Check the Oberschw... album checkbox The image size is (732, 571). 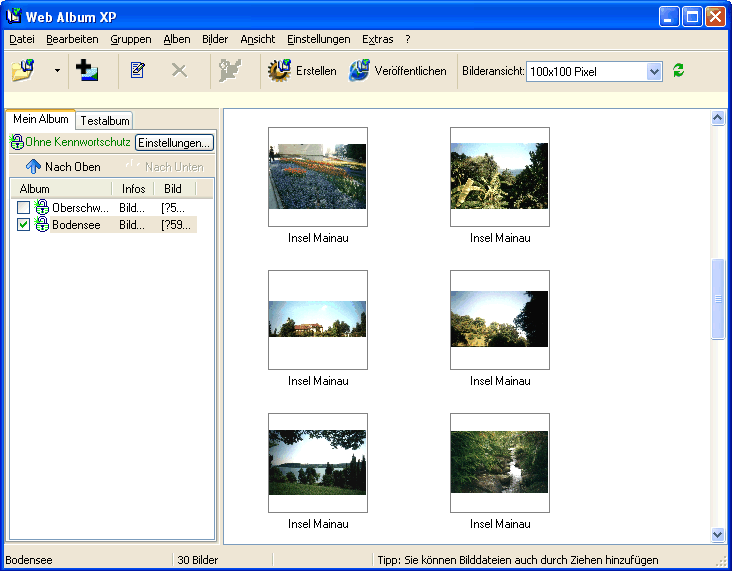click(23, 207)
